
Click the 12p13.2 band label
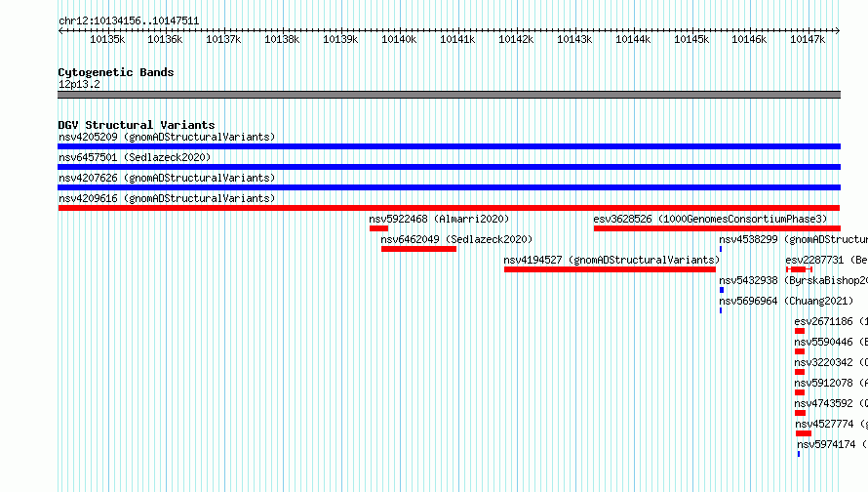(79, 84)
